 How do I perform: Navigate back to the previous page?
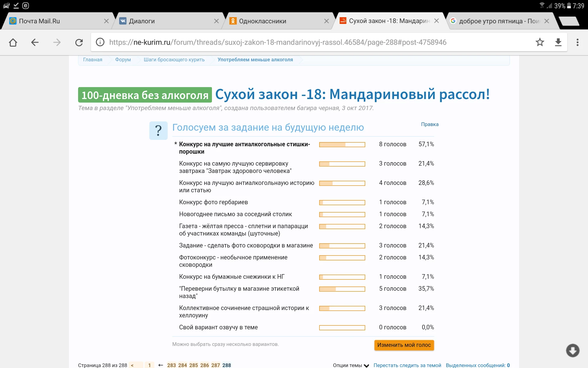pos(35,42)
